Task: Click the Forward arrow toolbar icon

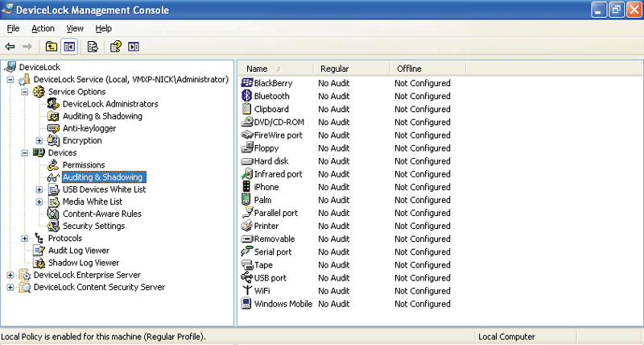Action: [27, 47]
